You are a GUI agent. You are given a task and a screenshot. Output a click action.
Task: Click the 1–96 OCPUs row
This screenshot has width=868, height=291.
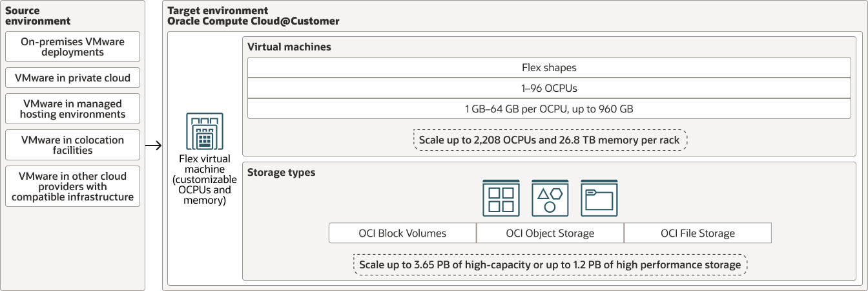click(x=549, y=88)
